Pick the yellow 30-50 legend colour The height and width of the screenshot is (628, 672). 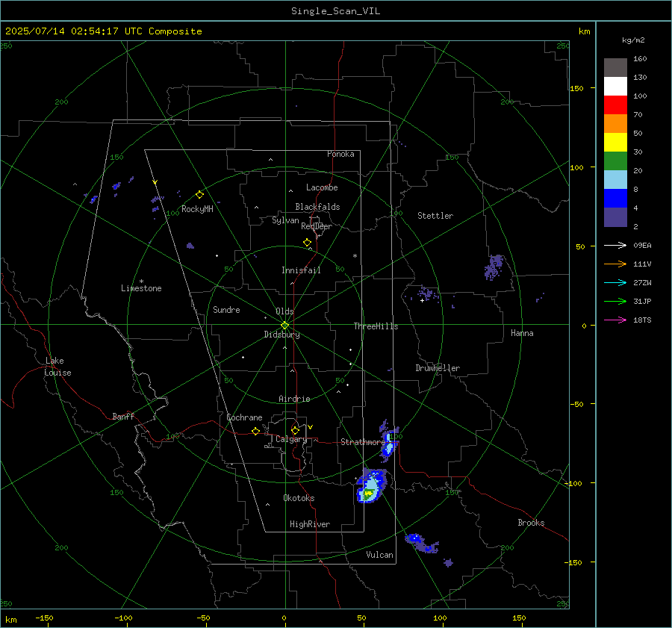coord(615,143)
